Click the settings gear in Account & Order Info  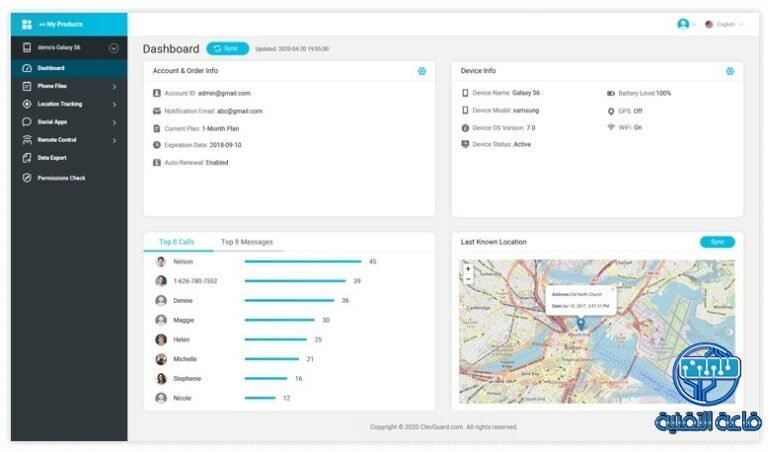click(422, 71)
